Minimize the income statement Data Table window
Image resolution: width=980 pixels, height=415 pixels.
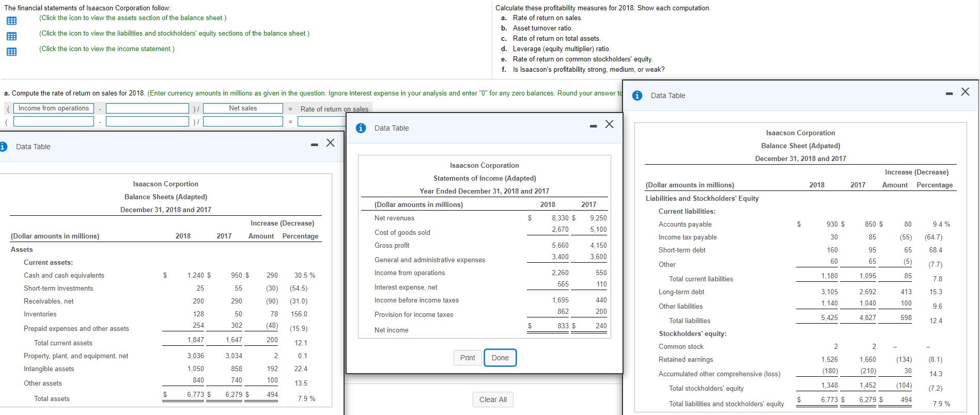(x=594, y=126)
